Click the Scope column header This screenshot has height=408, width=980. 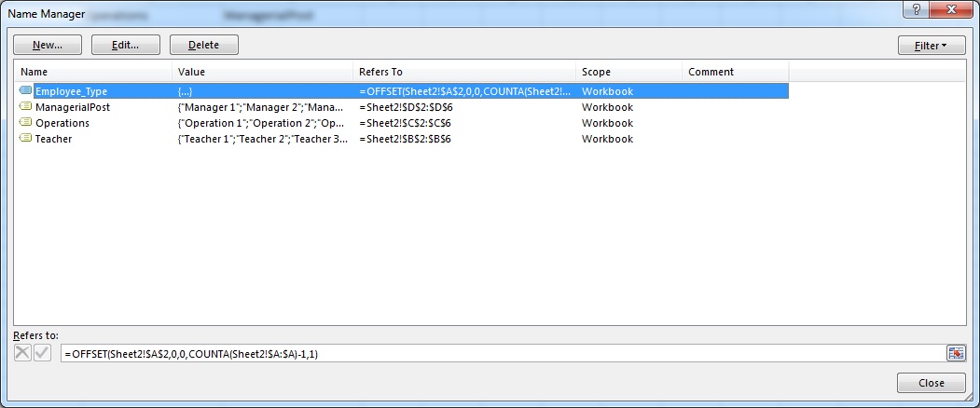click(x=628, y=72)
